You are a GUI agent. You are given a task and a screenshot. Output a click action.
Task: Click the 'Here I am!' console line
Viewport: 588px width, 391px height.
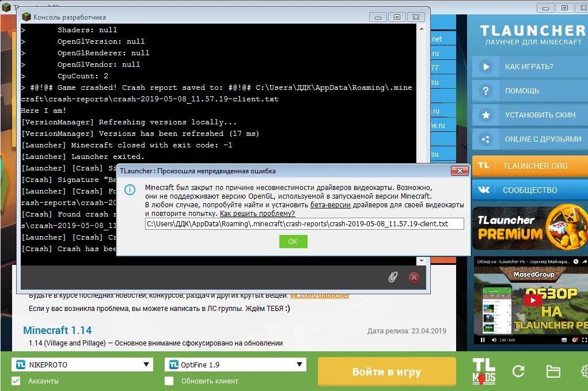[x=44, y=111]
